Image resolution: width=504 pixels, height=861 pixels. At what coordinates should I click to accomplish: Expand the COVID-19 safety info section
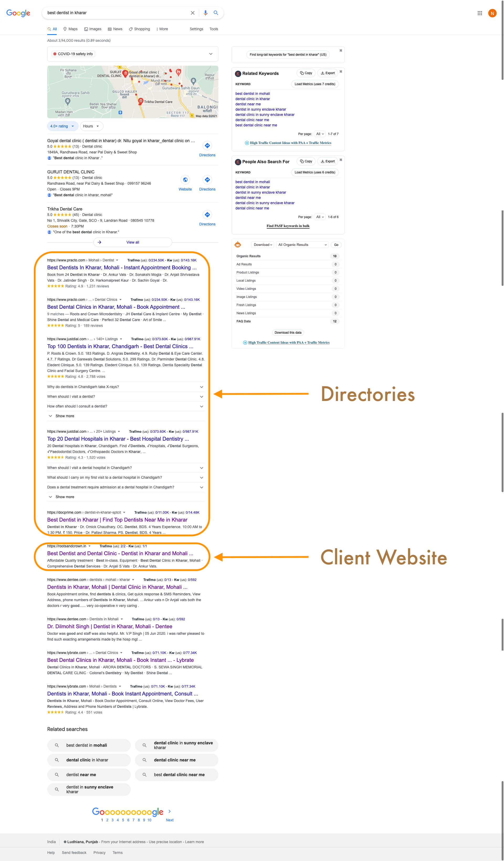[133, 54]
